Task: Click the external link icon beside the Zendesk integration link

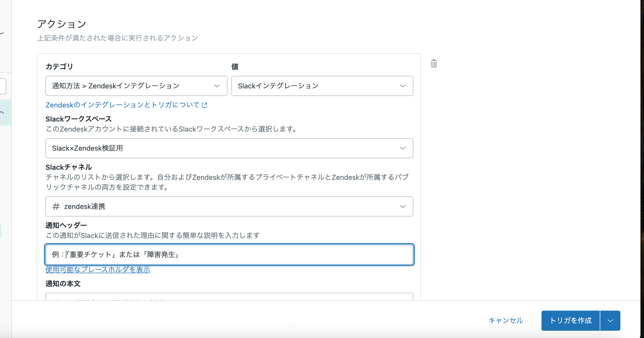Action: [x=205, y=105]
